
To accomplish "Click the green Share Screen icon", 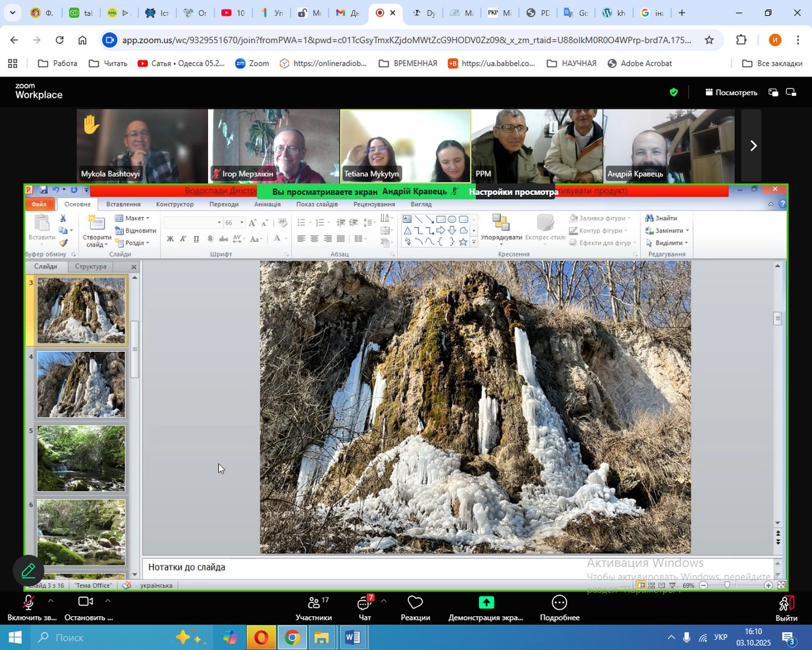I will click(486, 604).
